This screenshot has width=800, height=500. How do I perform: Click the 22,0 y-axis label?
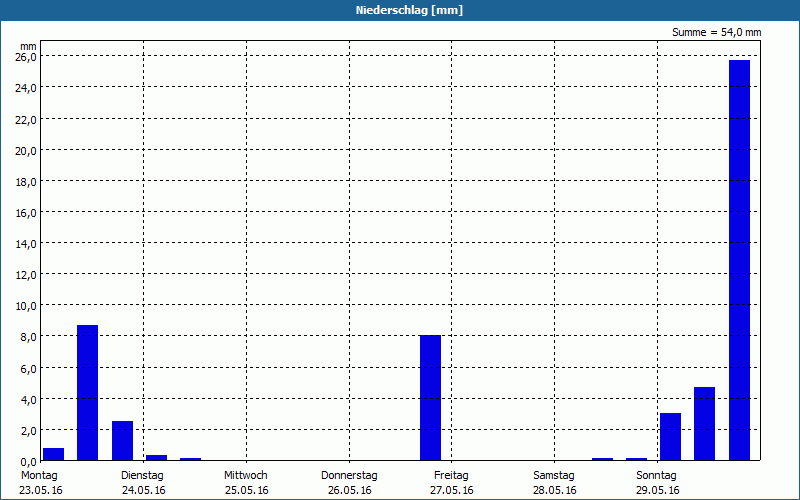coord(26,120)
